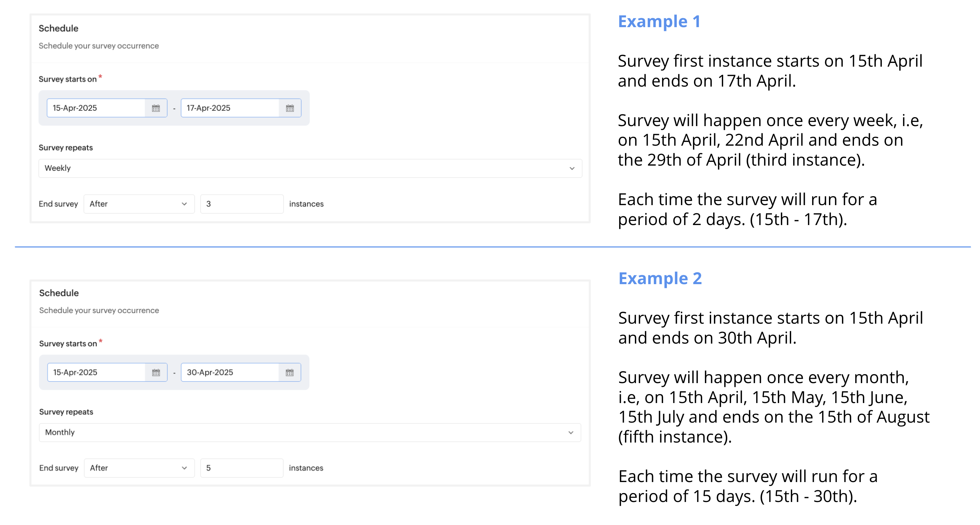Click 'Survey starts on' label in first panel
Image resolution: width=980 pixels, height=525 pixels.
(x=68, y=79)
